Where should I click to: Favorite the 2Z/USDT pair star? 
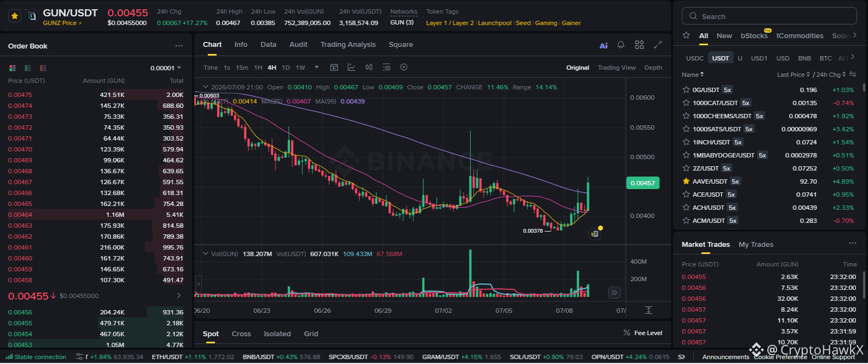686,168
